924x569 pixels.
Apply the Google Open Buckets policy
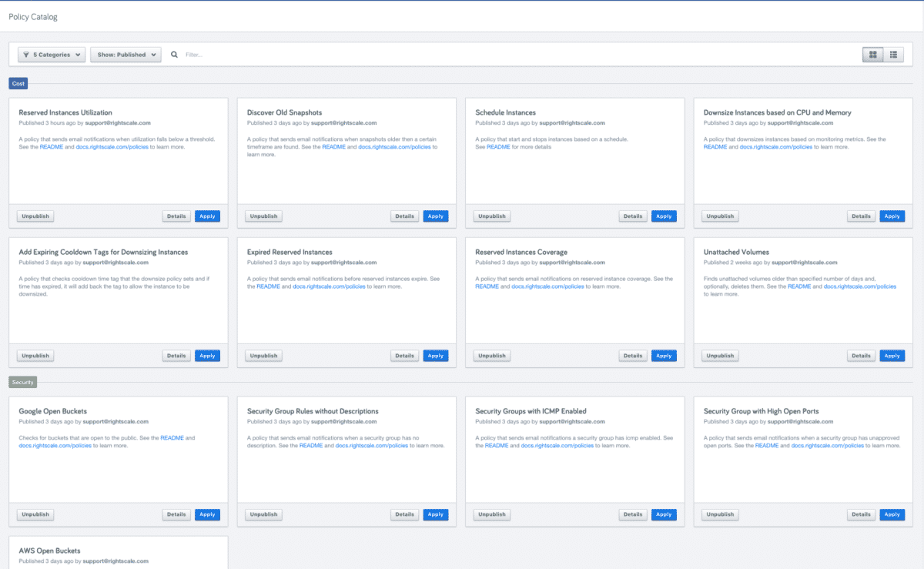tap(207, 514)
